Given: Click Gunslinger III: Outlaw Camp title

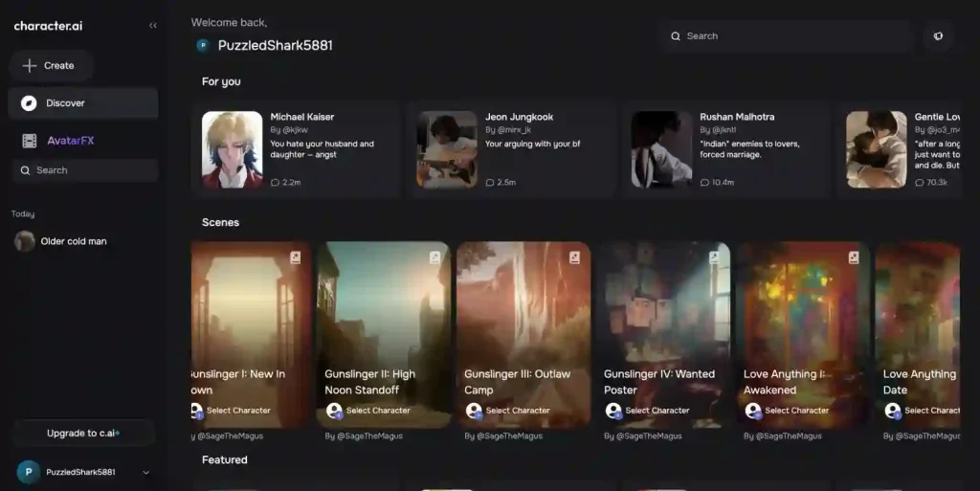Looking at the screenshot, I should pyautogui.click(x=517, y=382).
